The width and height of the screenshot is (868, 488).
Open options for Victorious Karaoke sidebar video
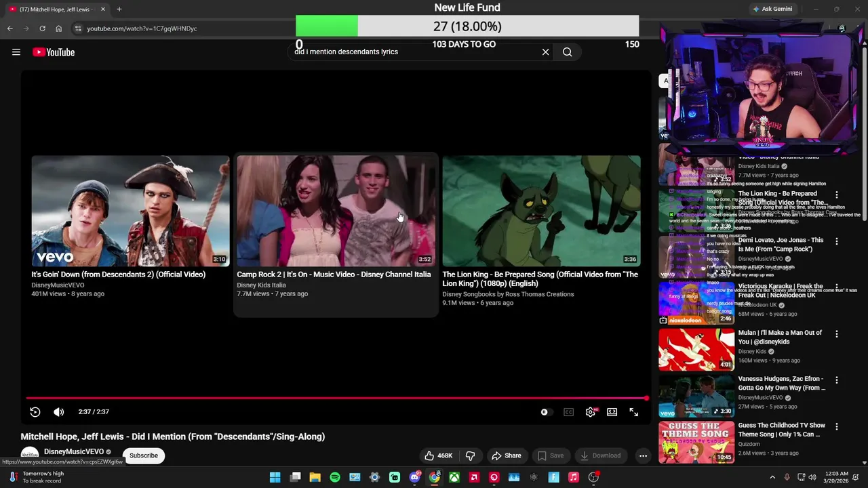836,287
